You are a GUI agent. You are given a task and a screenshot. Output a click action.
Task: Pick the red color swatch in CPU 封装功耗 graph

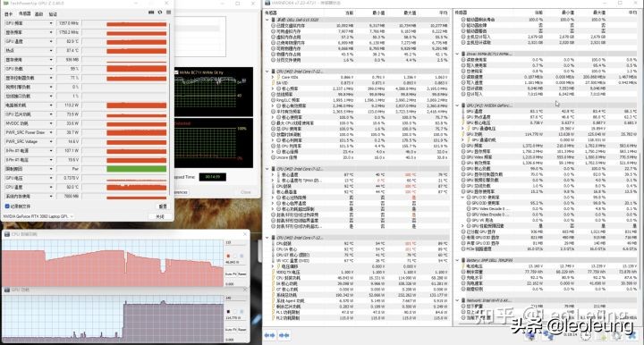pyautogui.click(x=228, y=256)
